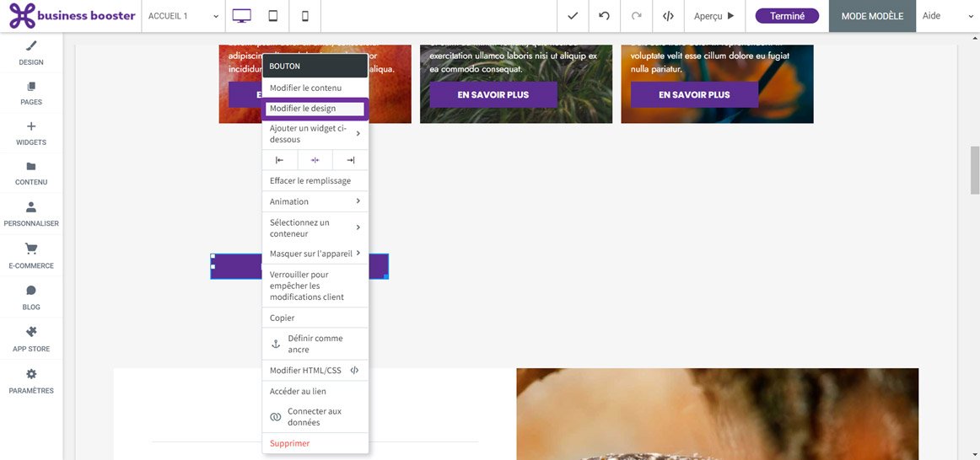
Task: Open the Design sidebar panel
Action: pos(31,52)
